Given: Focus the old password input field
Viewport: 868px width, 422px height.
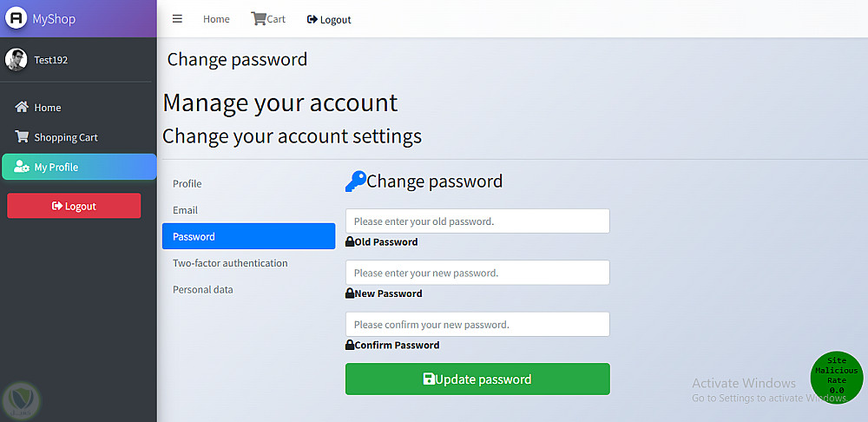Looking at the screenshot, I should pyautogui.click(x=477, y=221).
